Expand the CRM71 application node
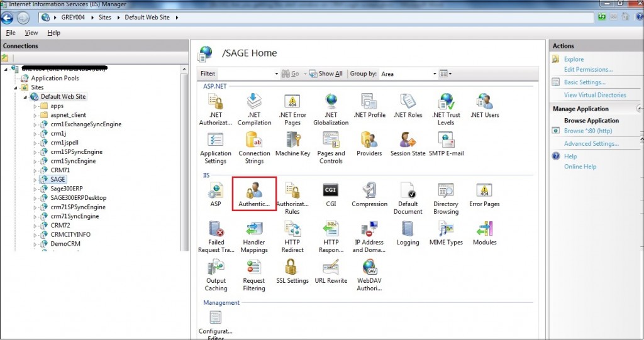The width and height of the screenshot is (644, 340). pos(35,170)
